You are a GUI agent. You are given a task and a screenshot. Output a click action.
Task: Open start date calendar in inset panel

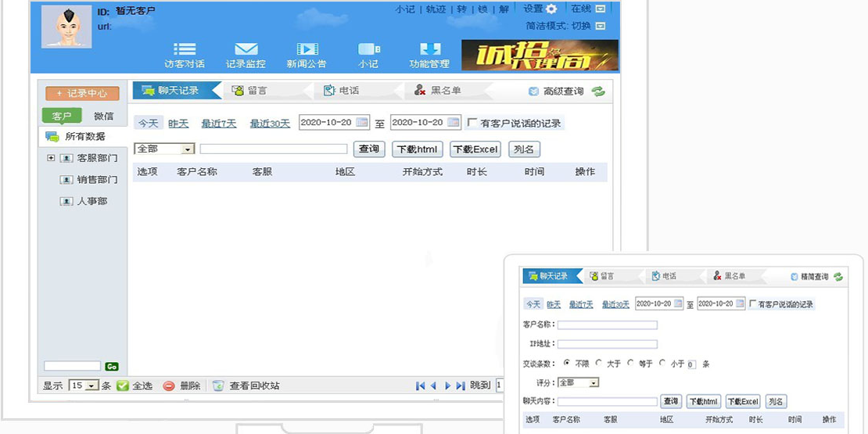678,304
